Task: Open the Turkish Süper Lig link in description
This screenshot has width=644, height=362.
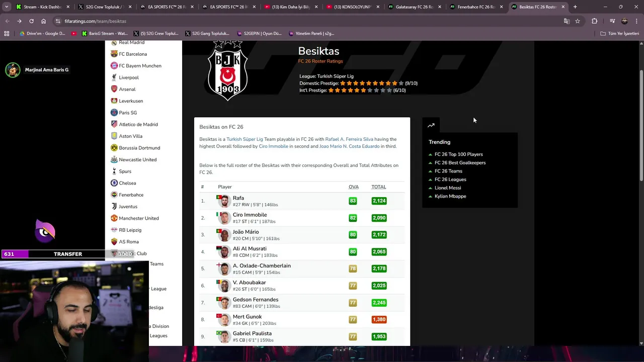Action: (x=245, y=139)
